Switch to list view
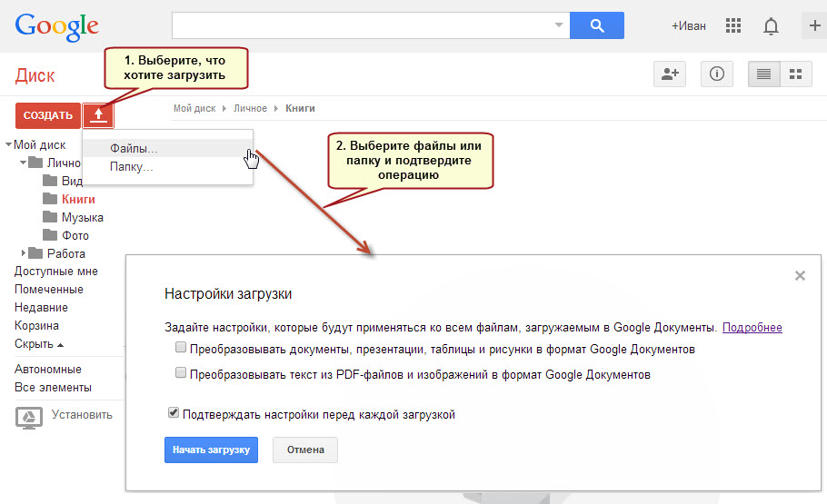827x504 pixels. 763,74
